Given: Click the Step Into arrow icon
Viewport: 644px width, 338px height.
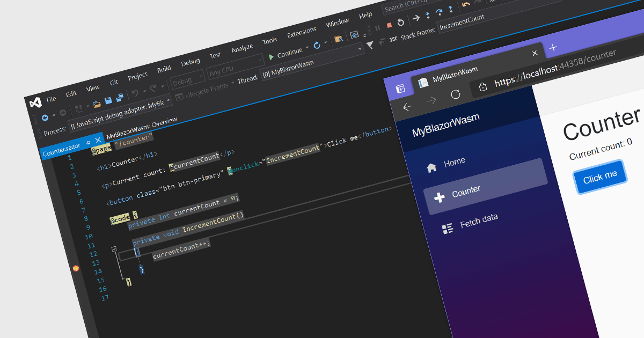Looking at the screenshot, I should click(x=427, y=15).
